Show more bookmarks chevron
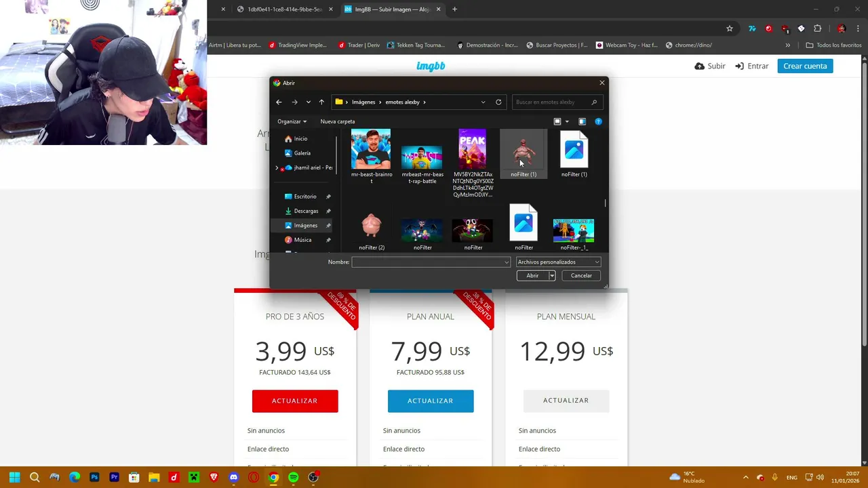This screenshot has height=488, width=868. [x=787, y=45]
